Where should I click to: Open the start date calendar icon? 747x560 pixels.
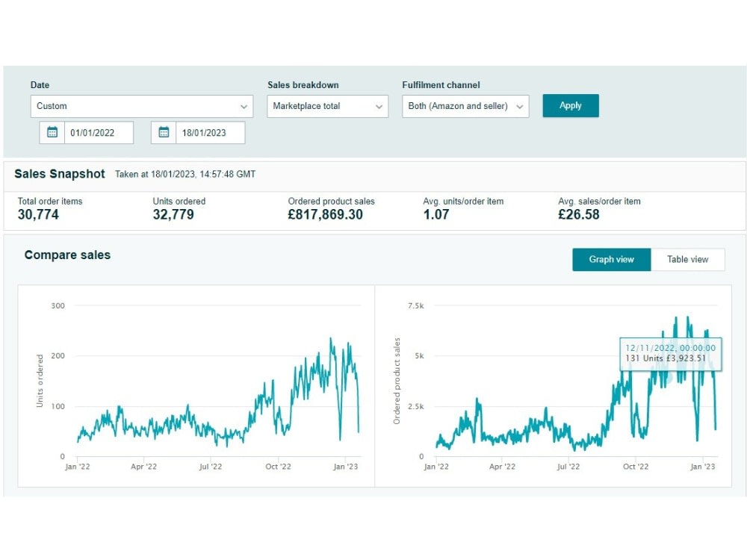pos(52,132)
